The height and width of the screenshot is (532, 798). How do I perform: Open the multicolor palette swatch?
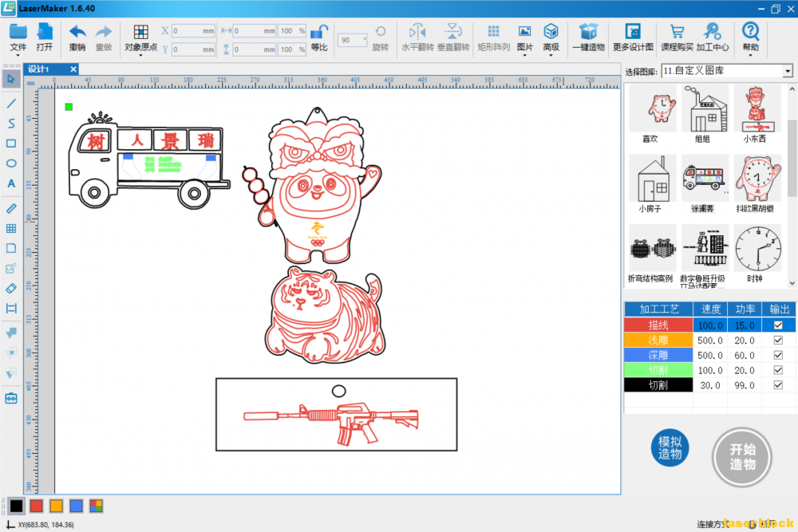point(97,506)
